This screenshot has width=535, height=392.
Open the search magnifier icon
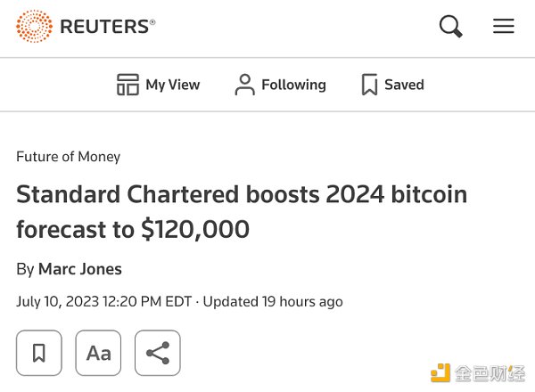click(x=451, y=27)
